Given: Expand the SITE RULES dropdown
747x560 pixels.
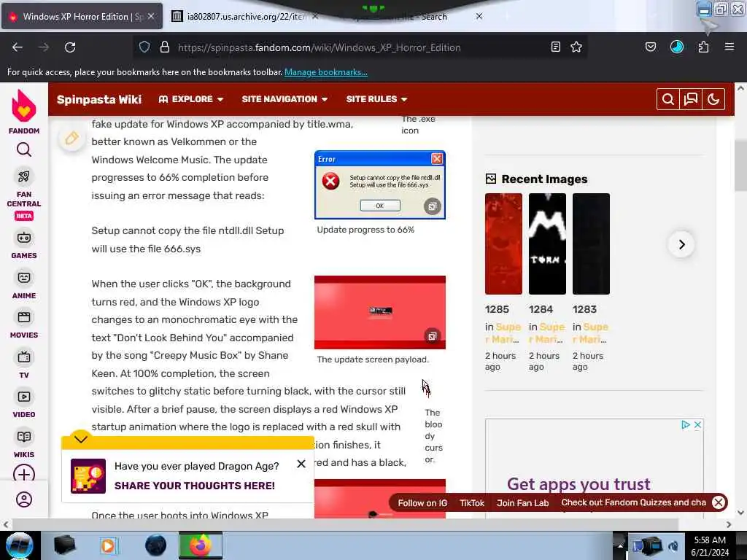Looking at the screenshot, I should point(376,99).
